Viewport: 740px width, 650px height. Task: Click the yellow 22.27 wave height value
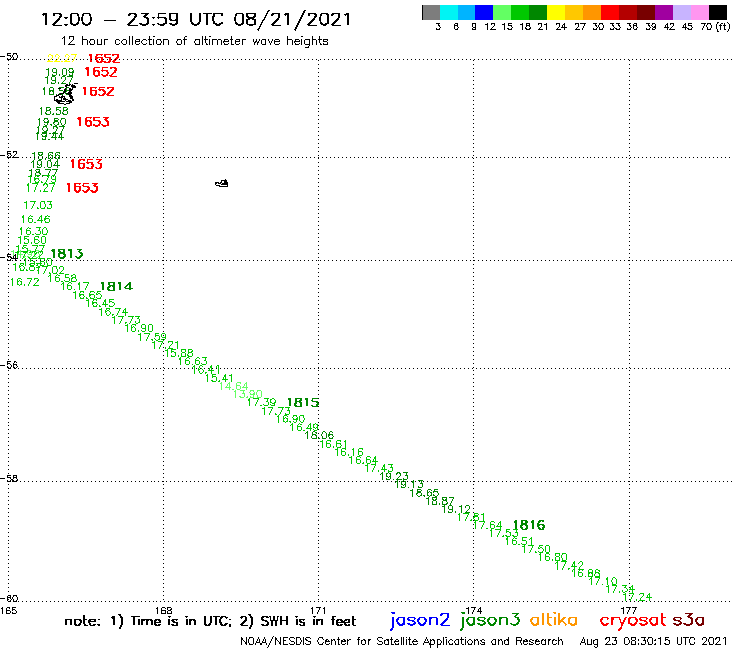62,58
